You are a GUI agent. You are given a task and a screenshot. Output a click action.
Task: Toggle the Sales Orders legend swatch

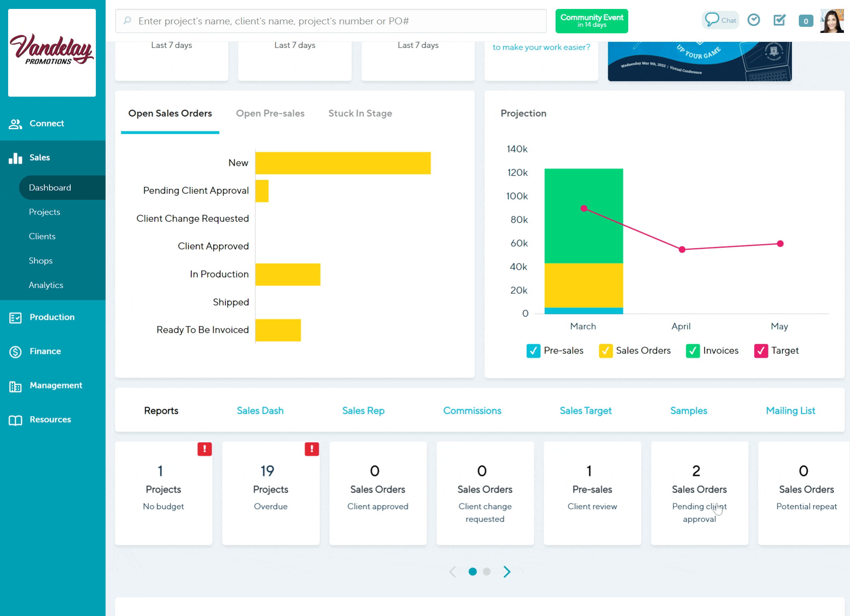tap(605, 350)
